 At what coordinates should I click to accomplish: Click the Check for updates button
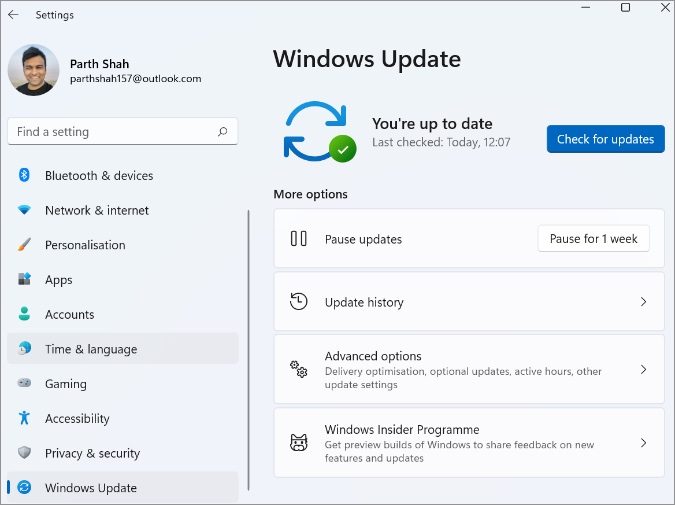pyautogui.click(x=606, y=139)
